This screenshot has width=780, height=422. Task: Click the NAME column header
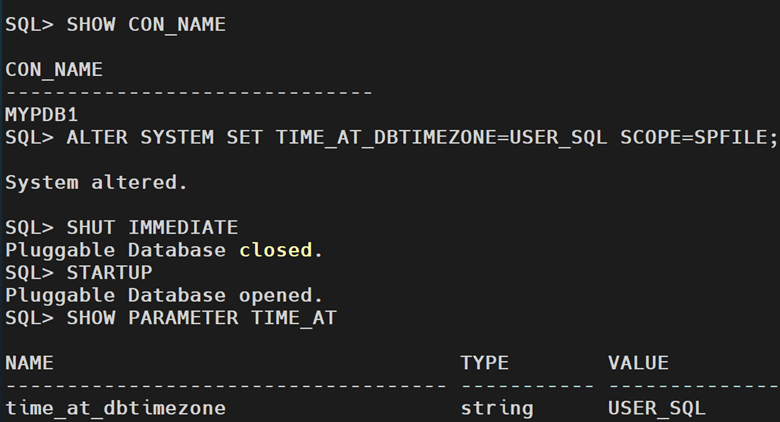point(29,363)
